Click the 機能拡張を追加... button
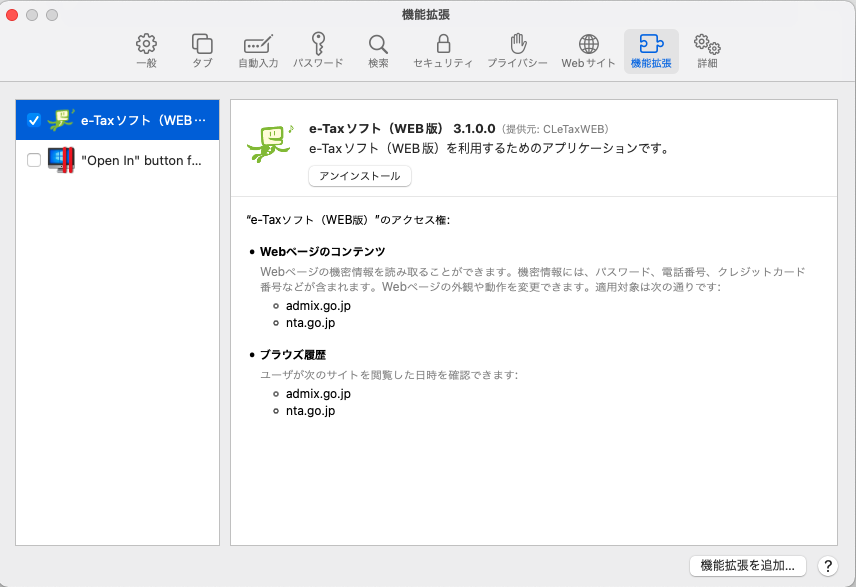Viewport: 856px width, 587px height. click(747, 566)
